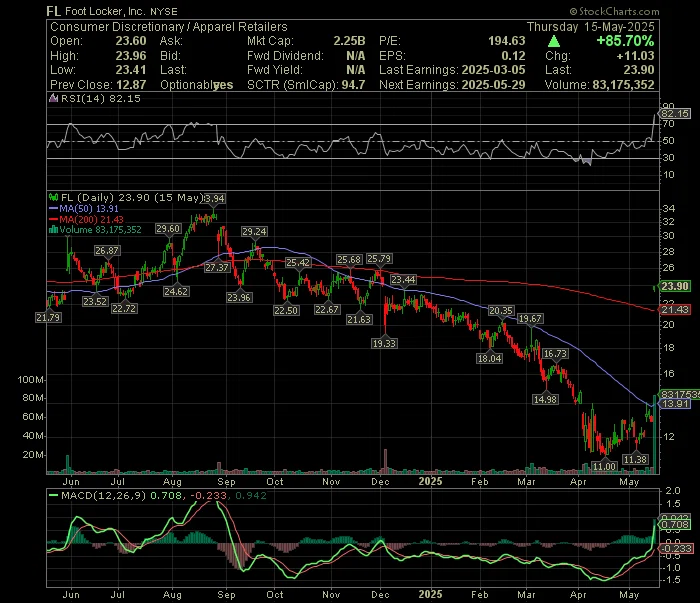Viewport: 700px width, 603px height.
Task: Click the red MA(200) legend line
Action: coord(53,220)
